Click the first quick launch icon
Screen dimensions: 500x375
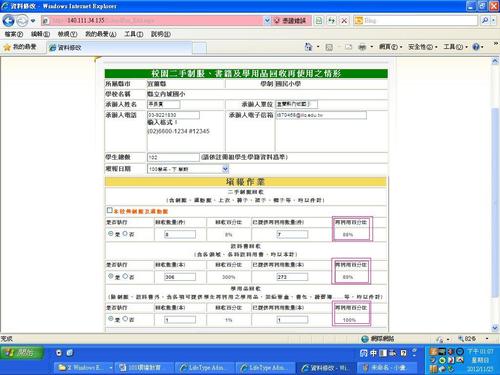click(59, 353)
